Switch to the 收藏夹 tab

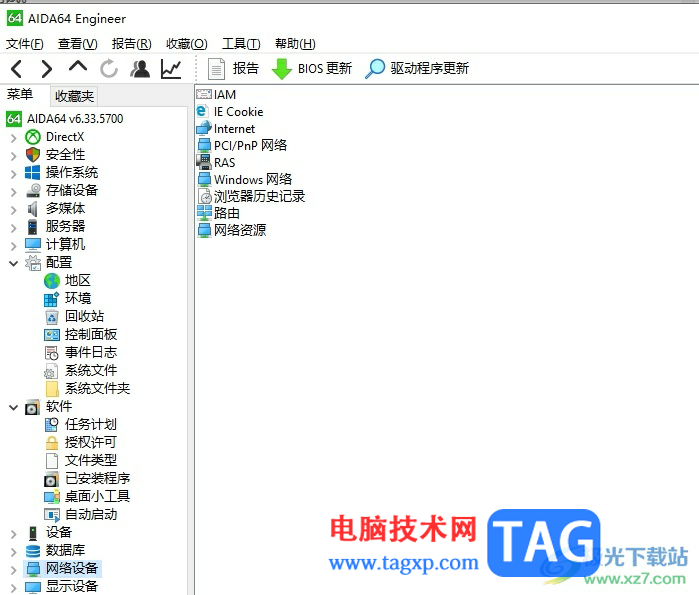(x=74, y=96)
